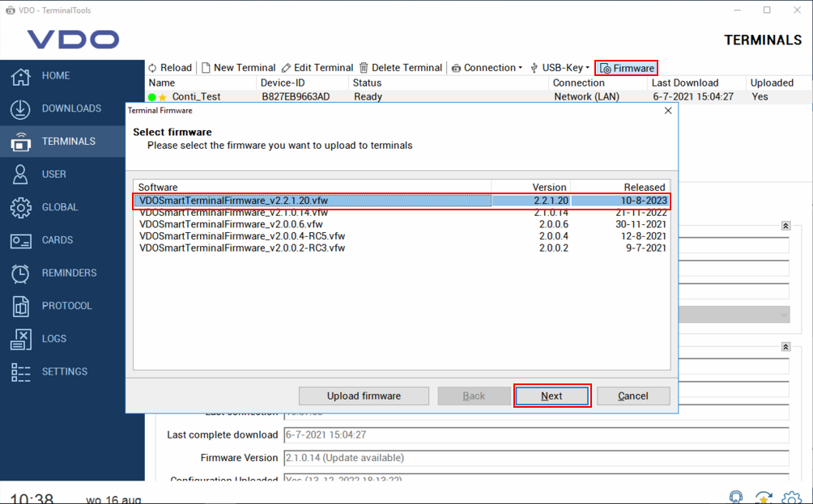Select the Conti_Test terminal name

[x=196, y=97]
